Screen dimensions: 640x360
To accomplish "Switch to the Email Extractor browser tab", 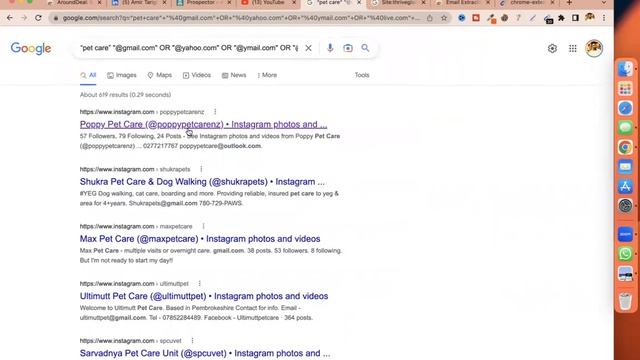I will tap(461, 3).
